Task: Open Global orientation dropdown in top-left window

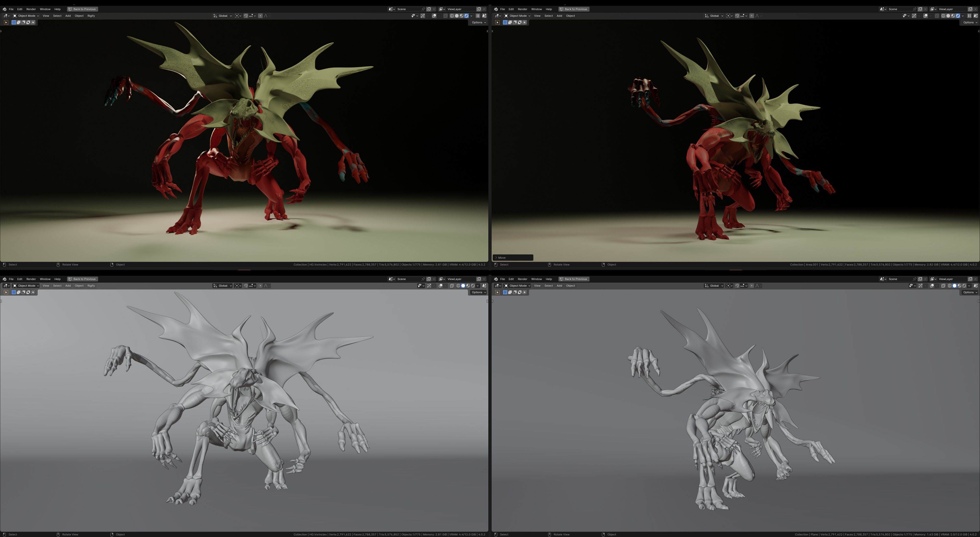Action: coord(223,16)
